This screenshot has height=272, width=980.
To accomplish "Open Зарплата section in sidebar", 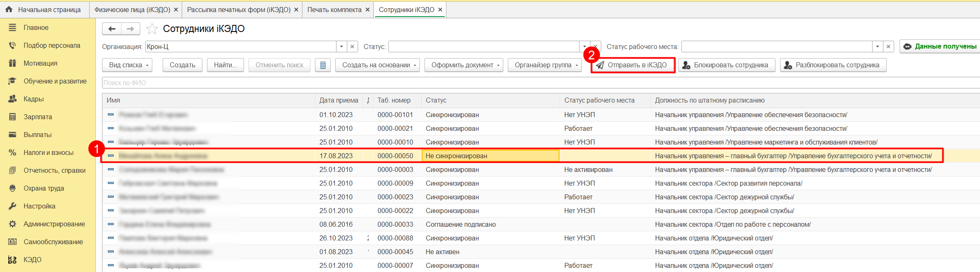I will tap(38, 117).
